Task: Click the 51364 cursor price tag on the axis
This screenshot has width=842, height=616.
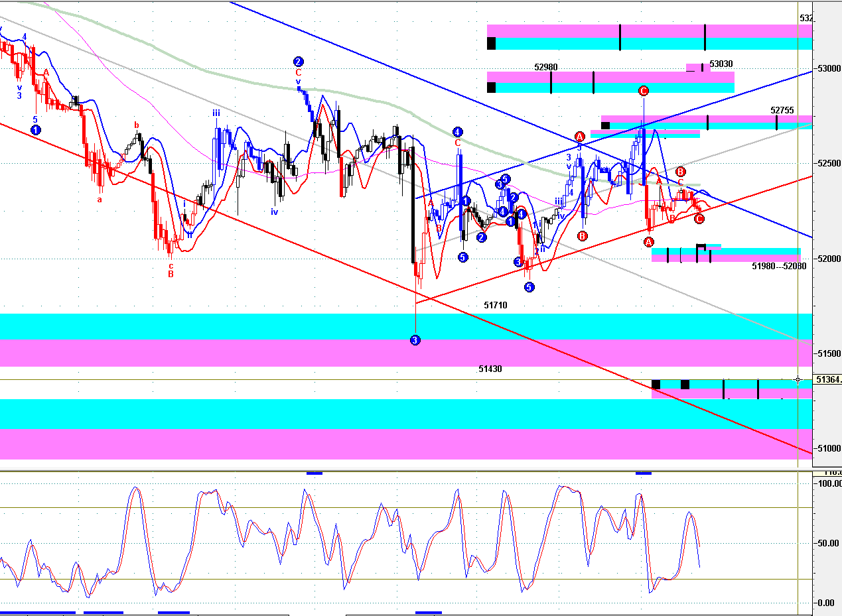Action: (828, 380)
